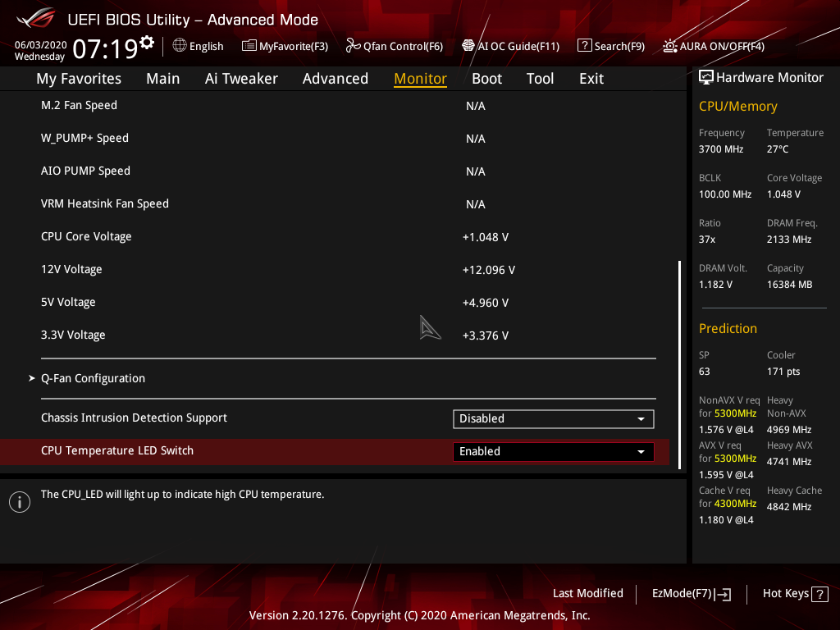Click the Hardware Monitor panel icon
The height and width of the screenshot is (630, 840).
click(706, 76)
